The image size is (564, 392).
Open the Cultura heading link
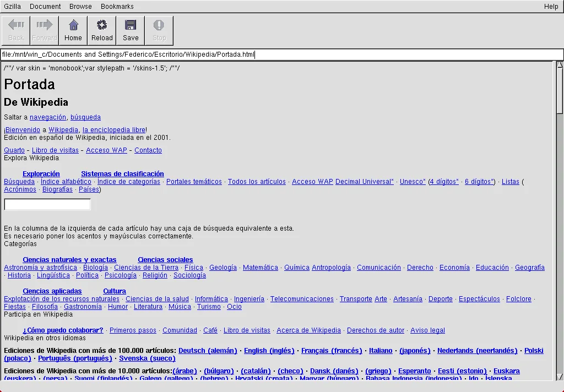pos(115,291)
